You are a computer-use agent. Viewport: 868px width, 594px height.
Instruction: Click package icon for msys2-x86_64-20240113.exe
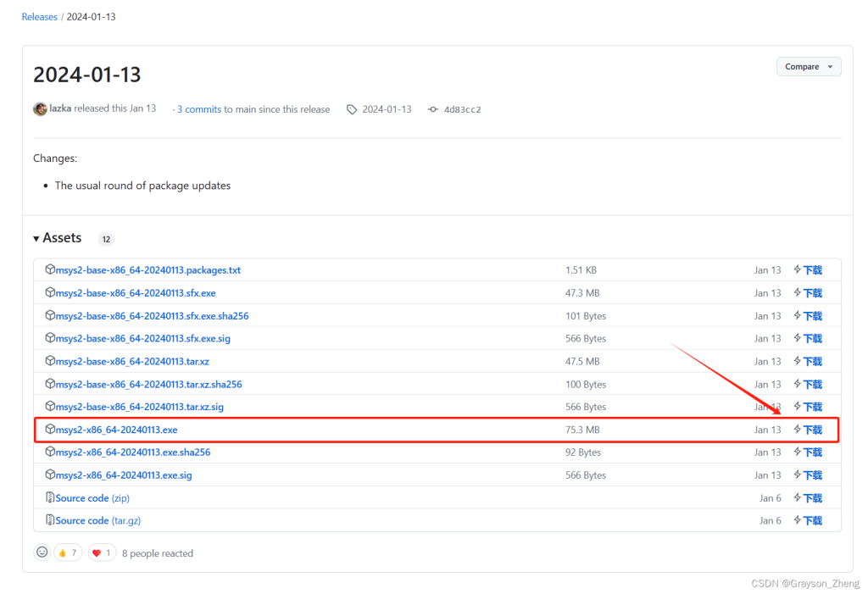(x=50, y=430)
